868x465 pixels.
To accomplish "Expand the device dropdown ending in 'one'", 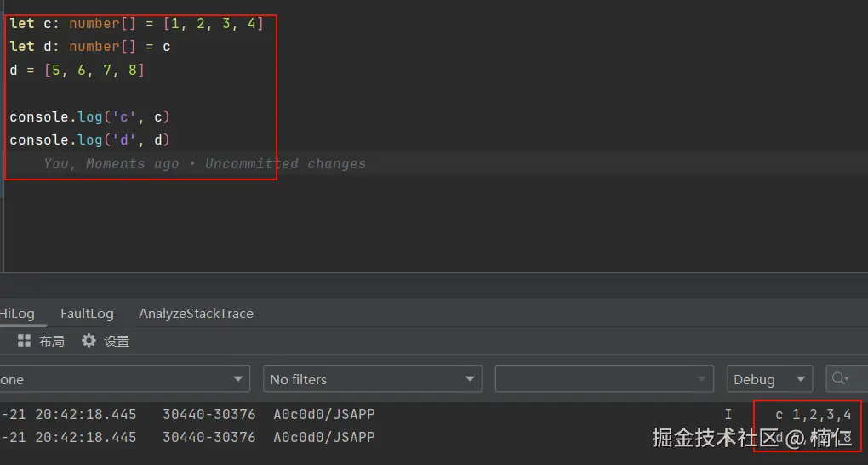I will [x=124, y=379].
